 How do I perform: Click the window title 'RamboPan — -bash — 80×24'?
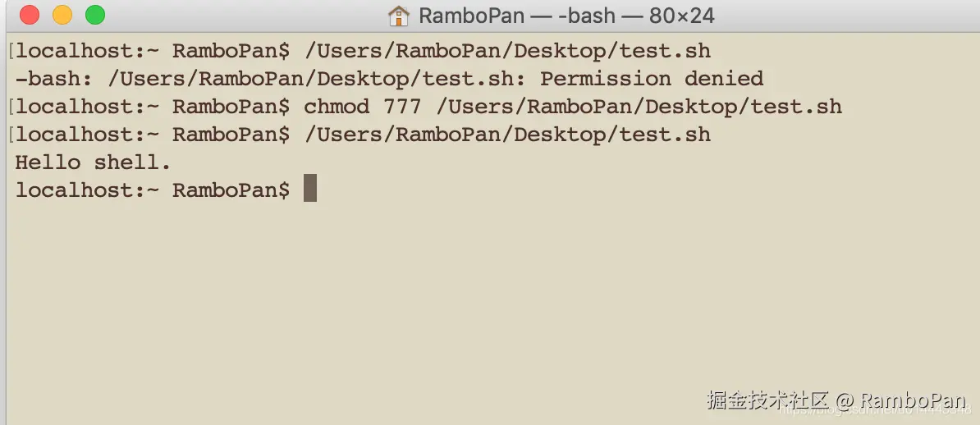[x=566, y=15]
